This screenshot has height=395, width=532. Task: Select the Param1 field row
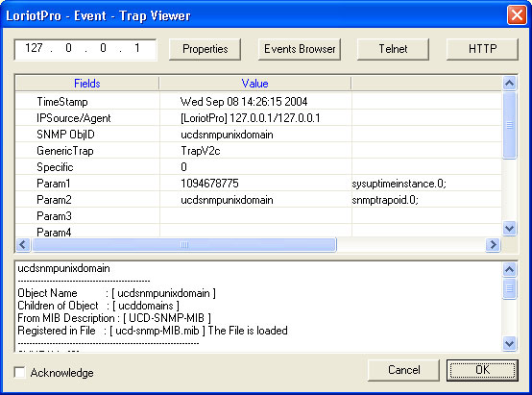point(258,183)
